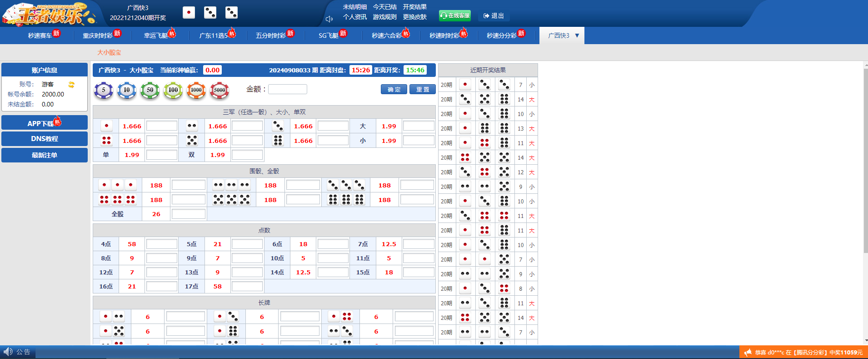Image resolution: width=868 pixels, height=359 pixels.
Task: Choose the 100 value chip
Action: [173, 90]
